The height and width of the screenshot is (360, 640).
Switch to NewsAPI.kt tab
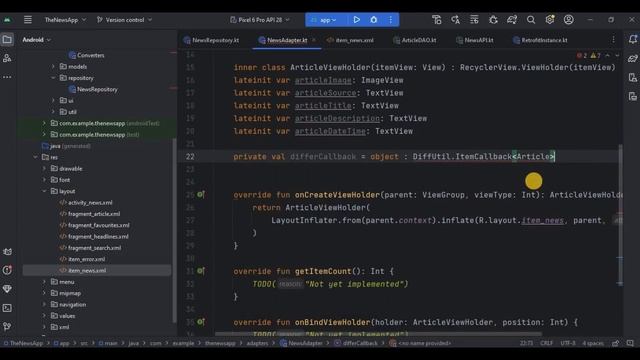[x=475, y=40]
